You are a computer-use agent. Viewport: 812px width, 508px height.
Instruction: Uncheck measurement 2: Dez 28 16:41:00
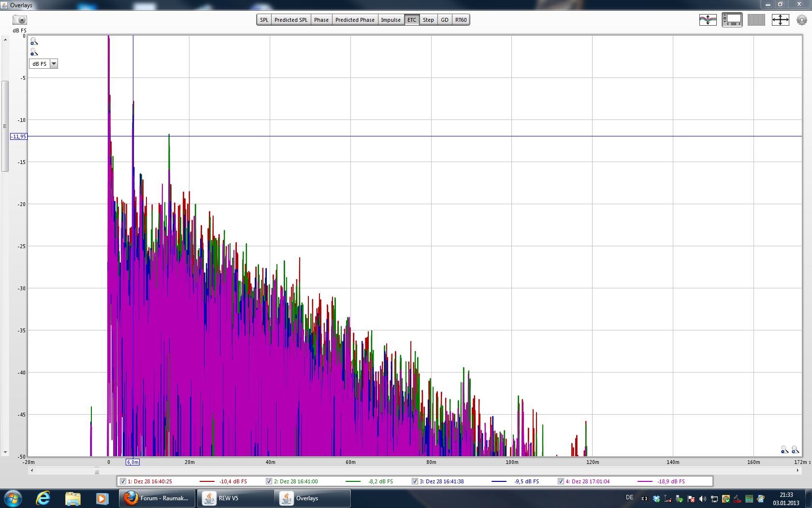pyautogui.click(x=269, y=481)
